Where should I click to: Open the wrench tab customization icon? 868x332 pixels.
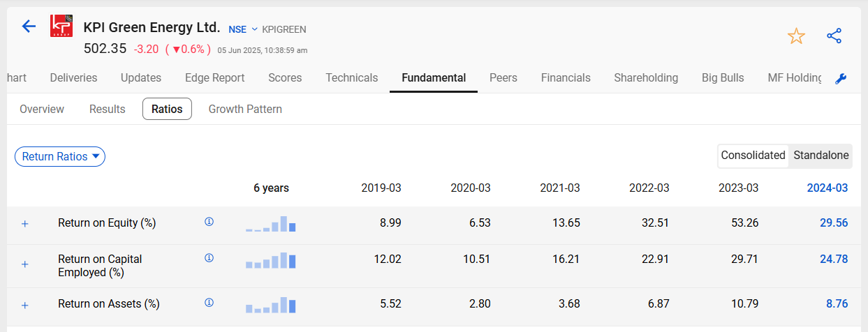click(841, 79)
